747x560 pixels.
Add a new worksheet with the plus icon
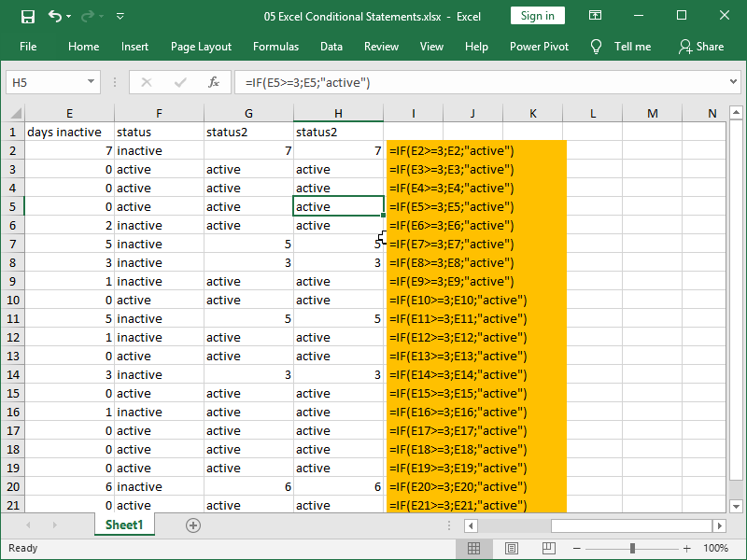pyautogui.click(x=193, y=525)
